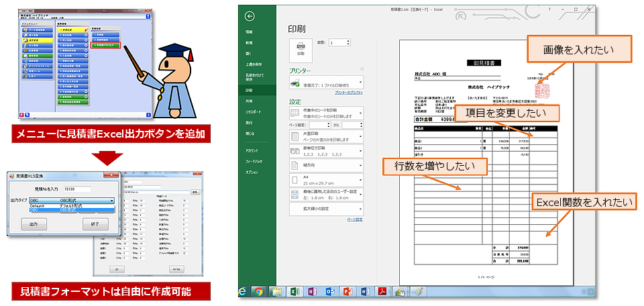The width and height of the screenshot is (644, 306).
Task: Open the プリンターのプロパティ link
Action: tap(349, 93)
